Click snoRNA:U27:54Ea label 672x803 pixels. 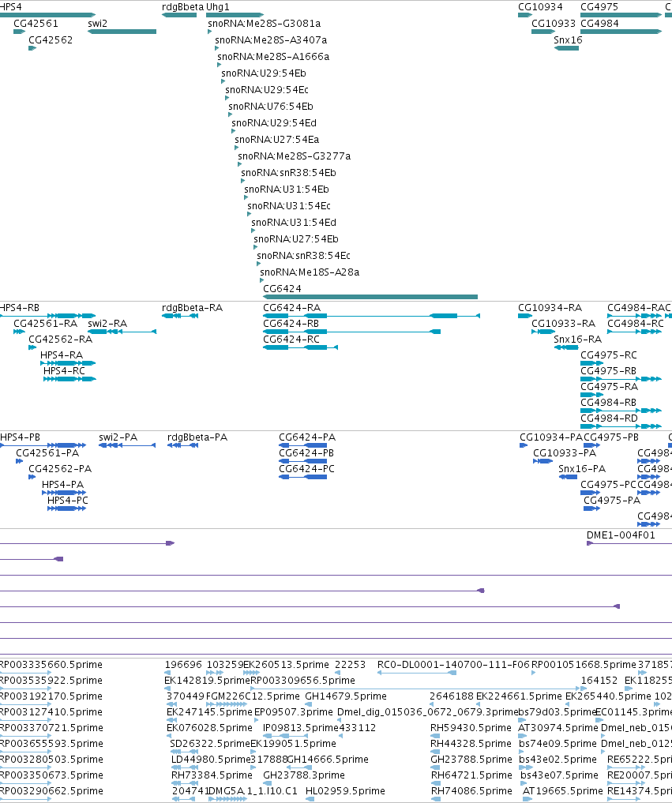pos(277,139)
